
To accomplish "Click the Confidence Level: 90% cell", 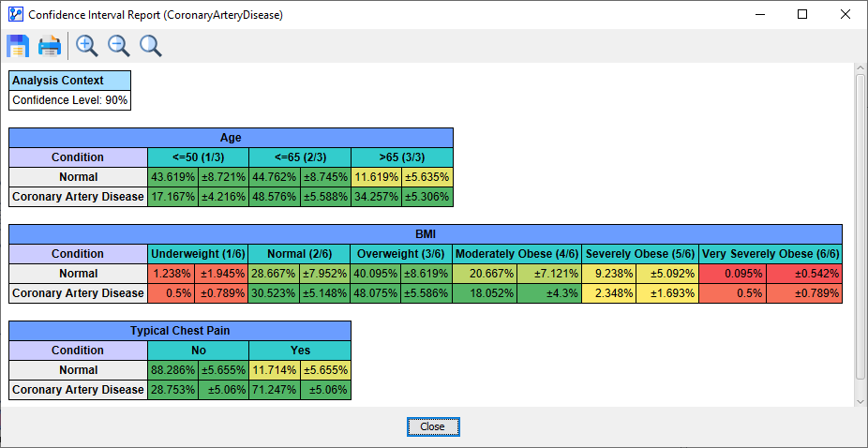I will [x=70, y=100].
